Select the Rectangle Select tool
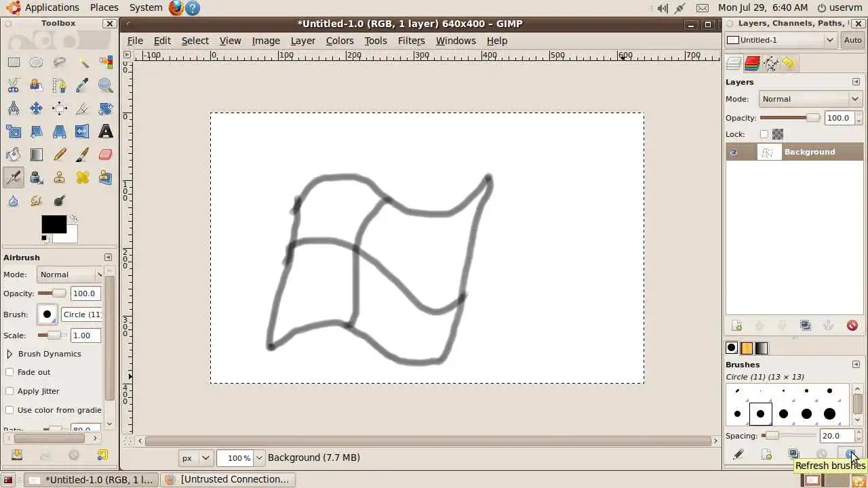868x488 pixels. point(14,62)
